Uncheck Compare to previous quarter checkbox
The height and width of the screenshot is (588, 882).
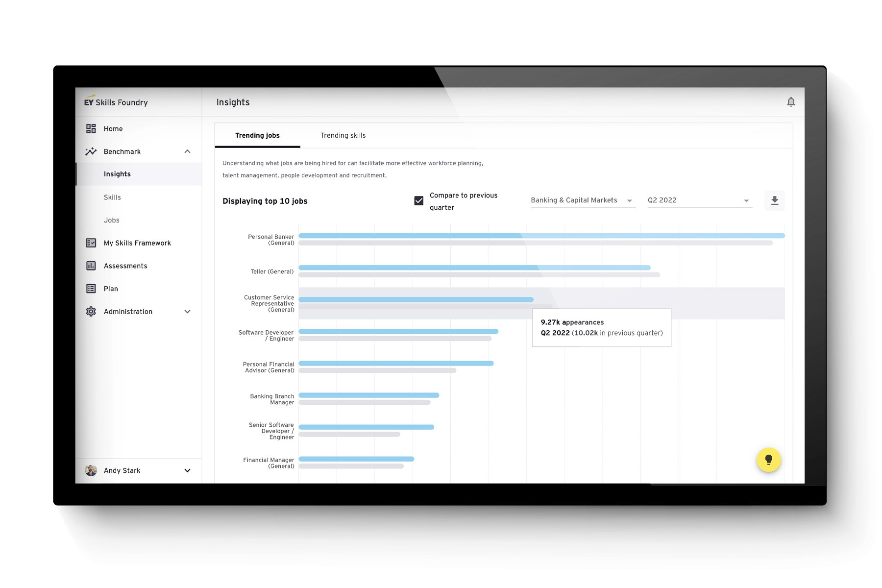[x=419, y=201]
